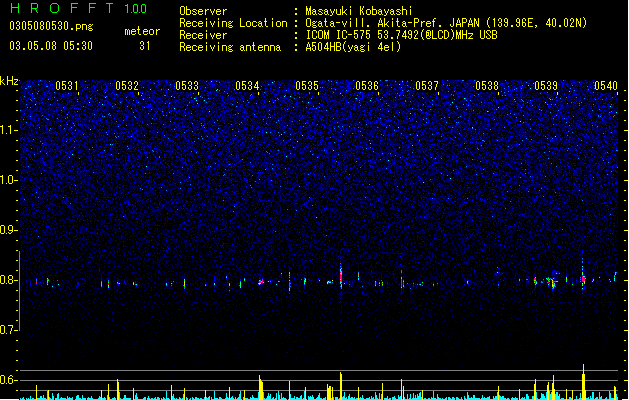Screen dimensions: 629x400
Task: Click the filename 0305080530.png
Action: (51, 26)
